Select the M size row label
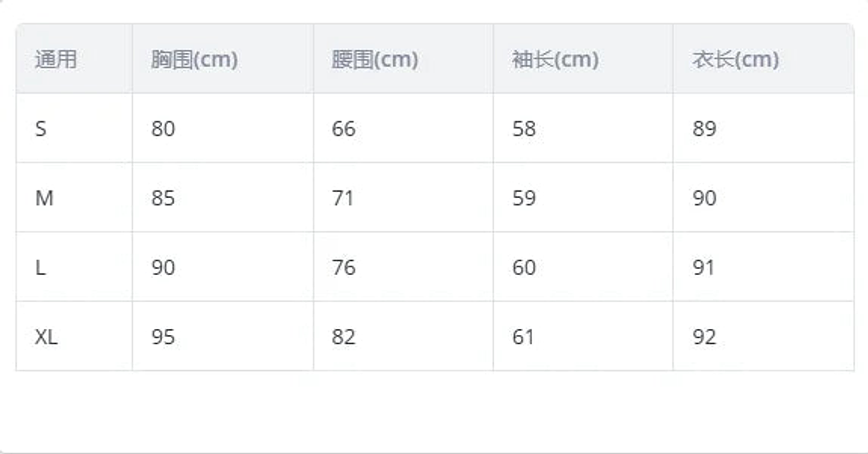The width and height of the screenshot is (868, 454). pos(44,198)
